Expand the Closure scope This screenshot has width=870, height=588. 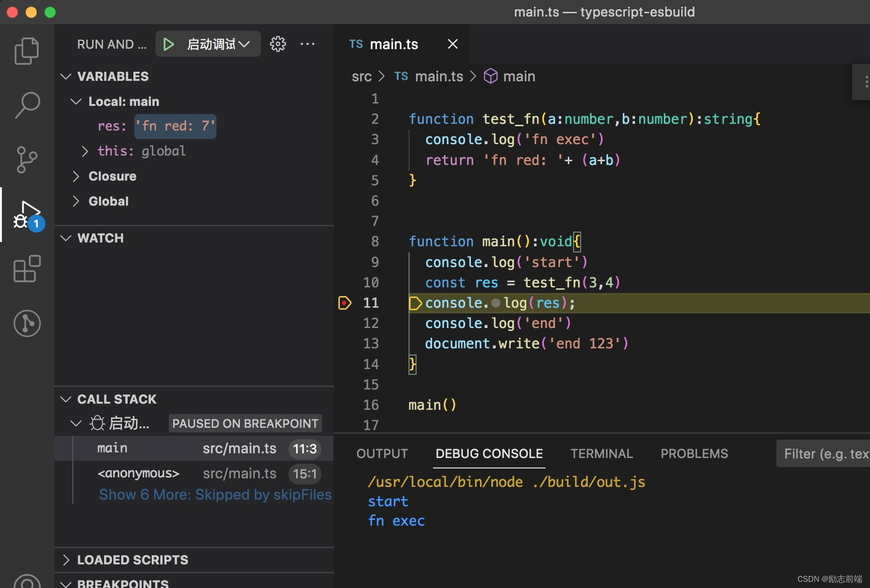[x=76, y=176]
